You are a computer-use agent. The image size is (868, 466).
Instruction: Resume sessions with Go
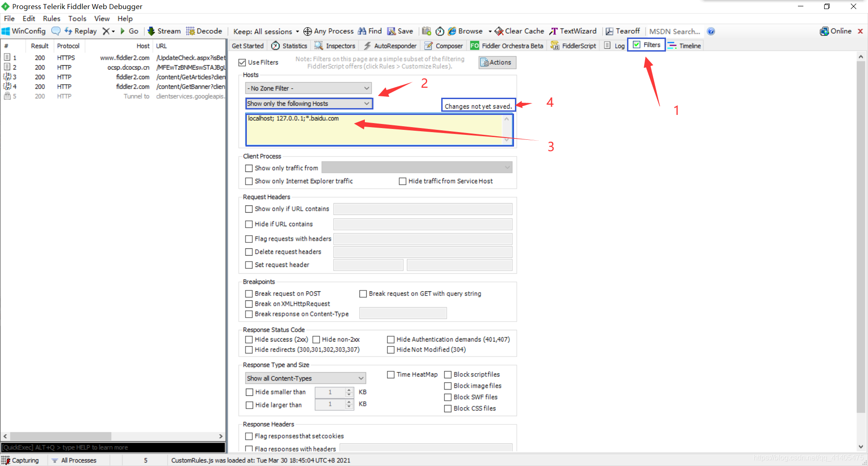pyautogui.click(x=129, y=31)
